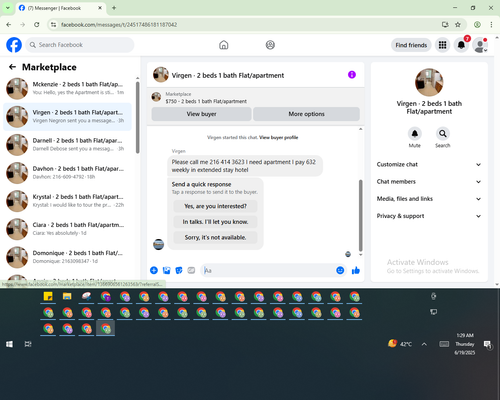Navigate back in browser

(x=9, y=25)
